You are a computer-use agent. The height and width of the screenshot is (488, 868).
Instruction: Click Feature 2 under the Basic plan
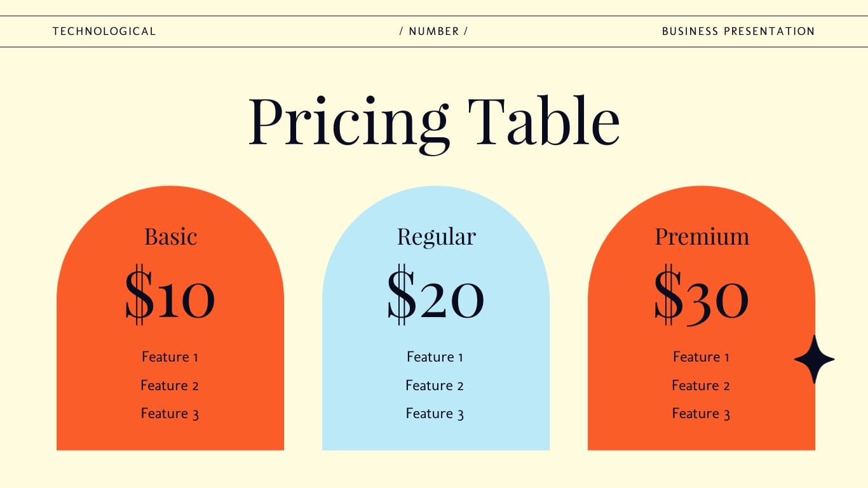coord(170,386)
